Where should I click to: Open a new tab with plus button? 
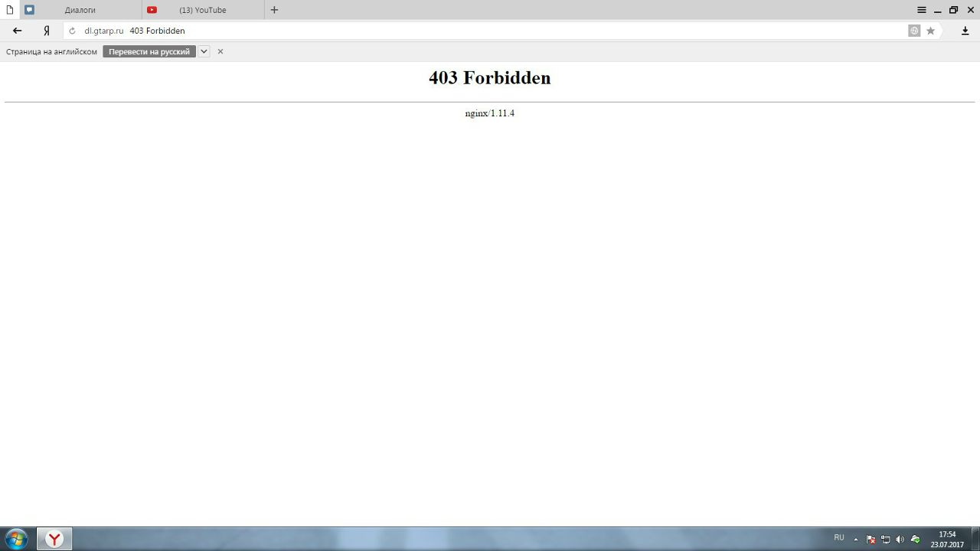pos(274,10)
